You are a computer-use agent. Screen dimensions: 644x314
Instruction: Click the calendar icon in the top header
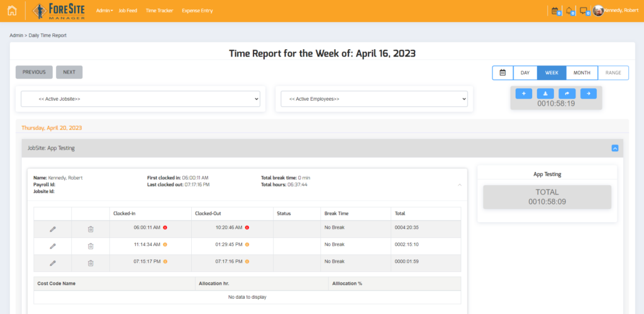pos(554,11)
